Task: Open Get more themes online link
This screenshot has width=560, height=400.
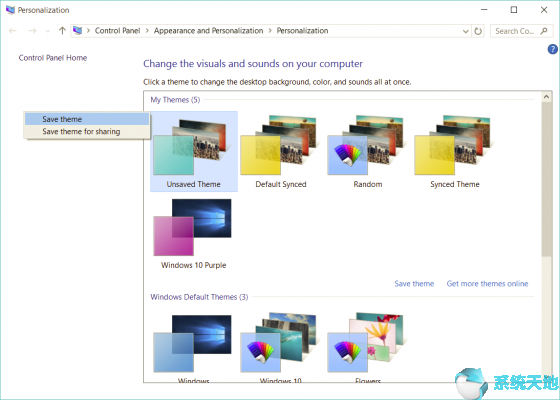Action: coord(487,284)
